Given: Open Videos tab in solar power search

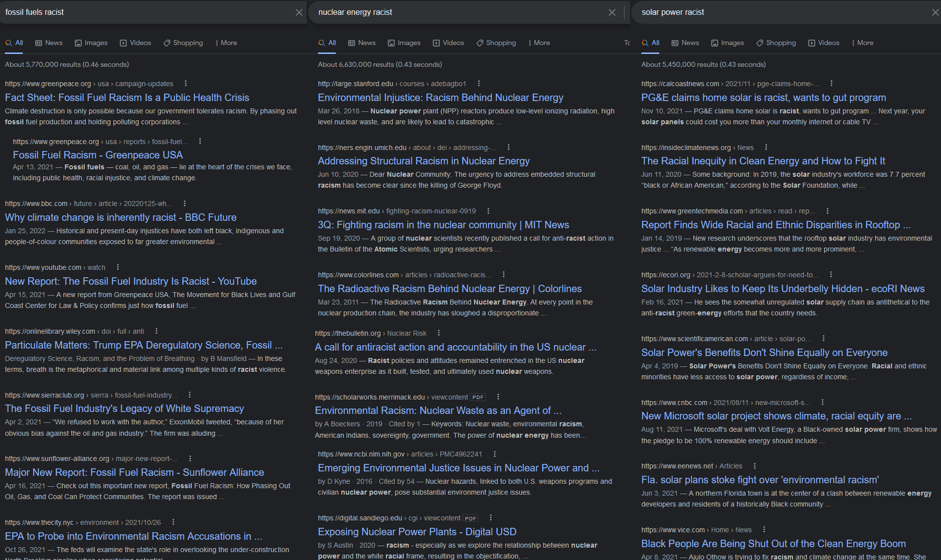Looking at the screenshot, I should tap(824, 43).
